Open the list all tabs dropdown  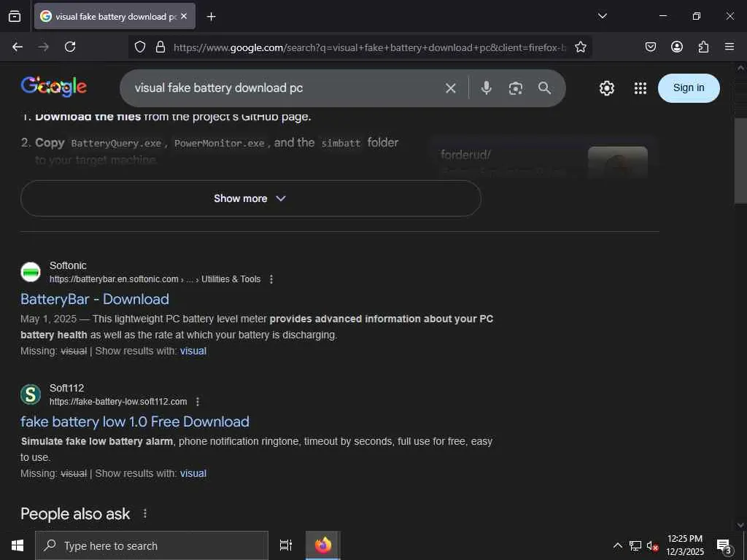[x=602, y=16]
